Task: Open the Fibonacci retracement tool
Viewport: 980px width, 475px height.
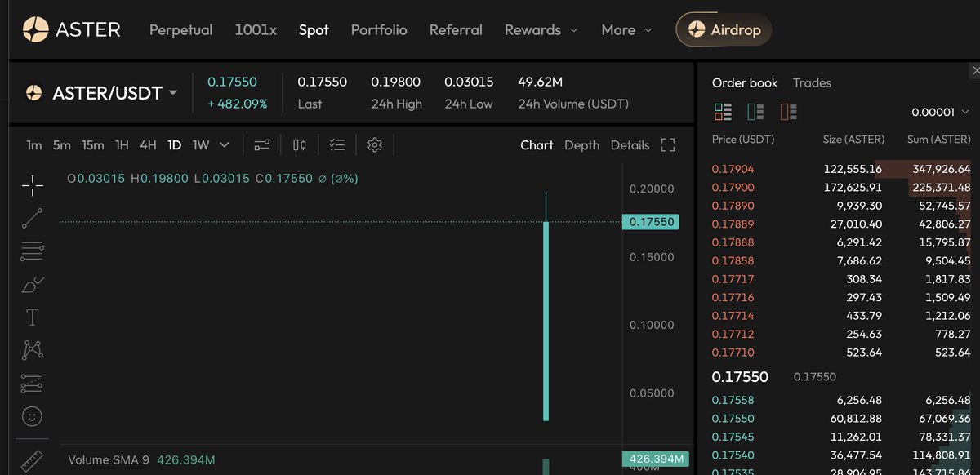Action: tap(33, 251)
